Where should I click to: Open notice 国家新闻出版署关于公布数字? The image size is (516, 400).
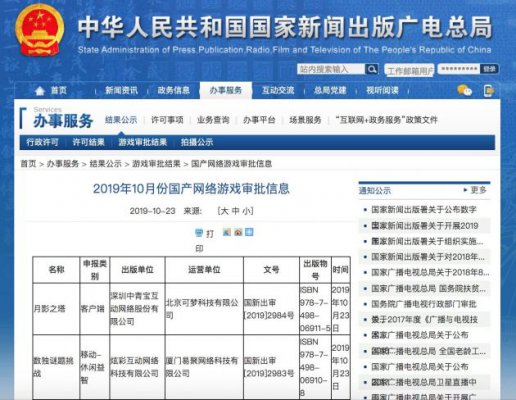424,210
